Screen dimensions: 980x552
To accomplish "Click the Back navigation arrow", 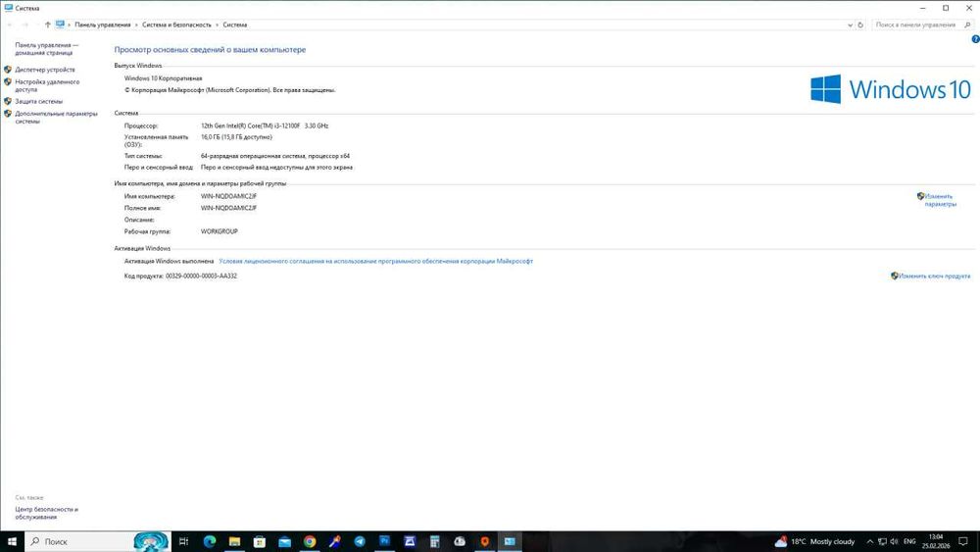I will (x=10, y=25).
